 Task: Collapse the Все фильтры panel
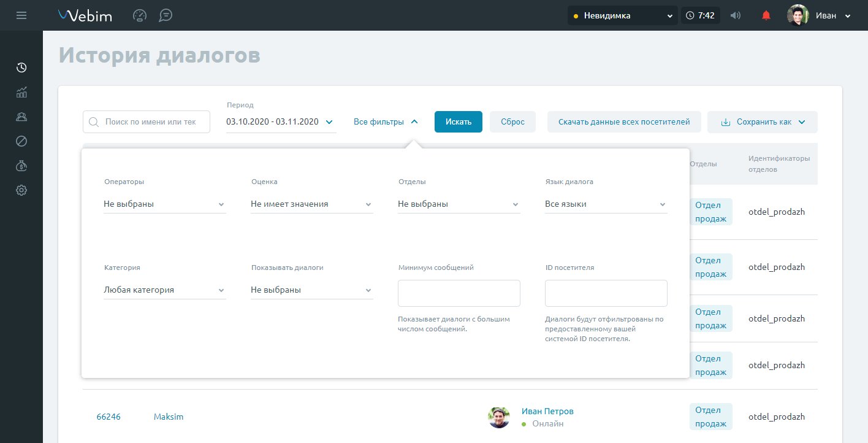point(386,121)
